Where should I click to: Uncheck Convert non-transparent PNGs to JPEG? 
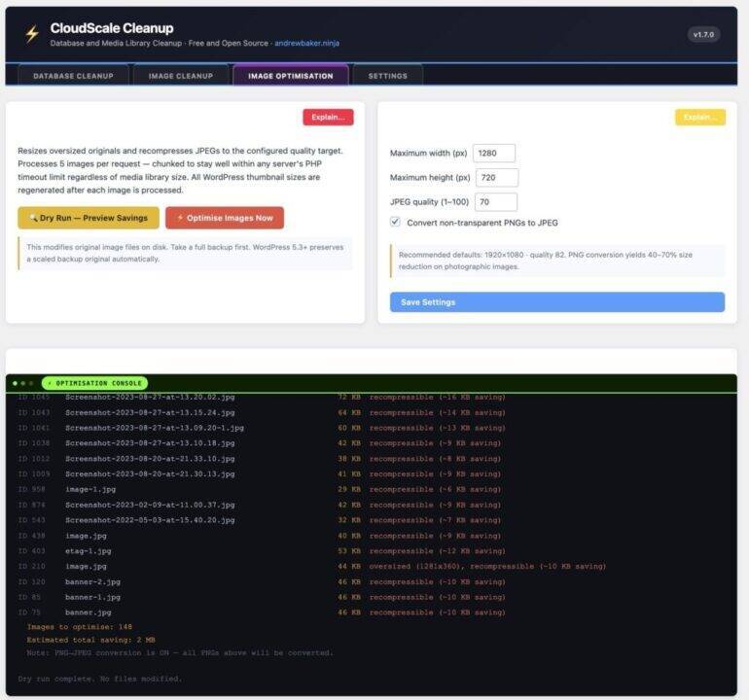396,223
